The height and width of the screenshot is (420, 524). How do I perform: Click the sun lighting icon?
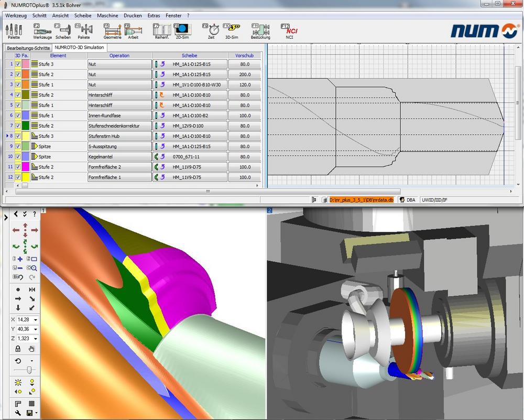18,382
